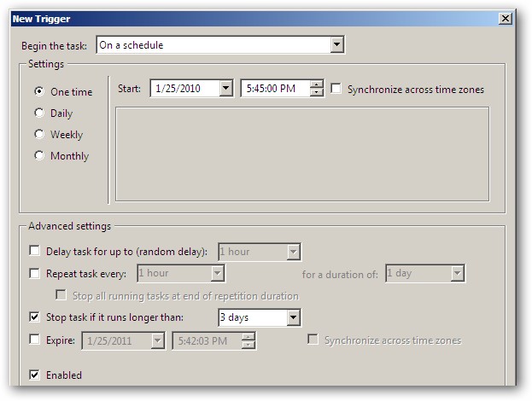Open the Expire date 1/25/2011 dropdown
The width and height of the screenshot is (532, 401).
tap(157, 340)
